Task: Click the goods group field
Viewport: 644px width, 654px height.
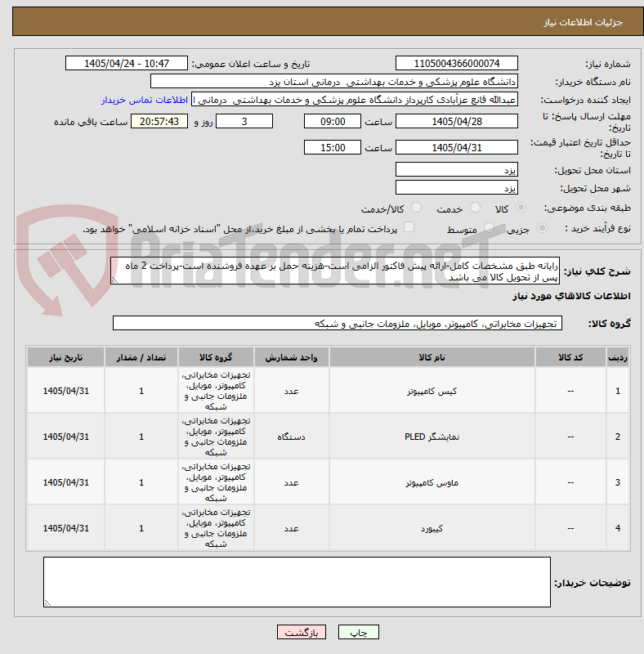Action: [338, 323]
